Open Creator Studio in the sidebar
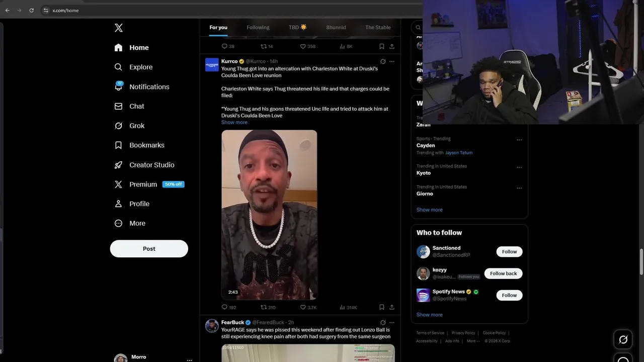 coord(145,164)
